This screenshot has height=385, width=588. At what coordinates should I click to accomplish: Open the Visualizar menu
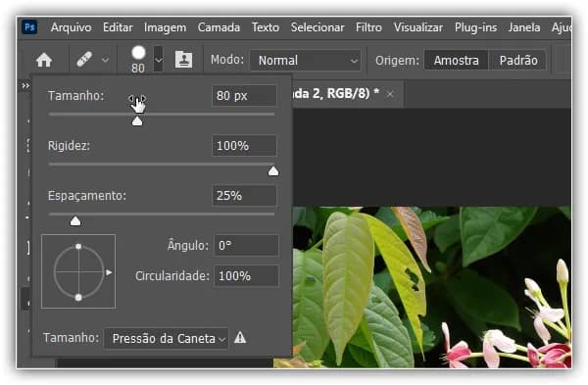point(418,27)
